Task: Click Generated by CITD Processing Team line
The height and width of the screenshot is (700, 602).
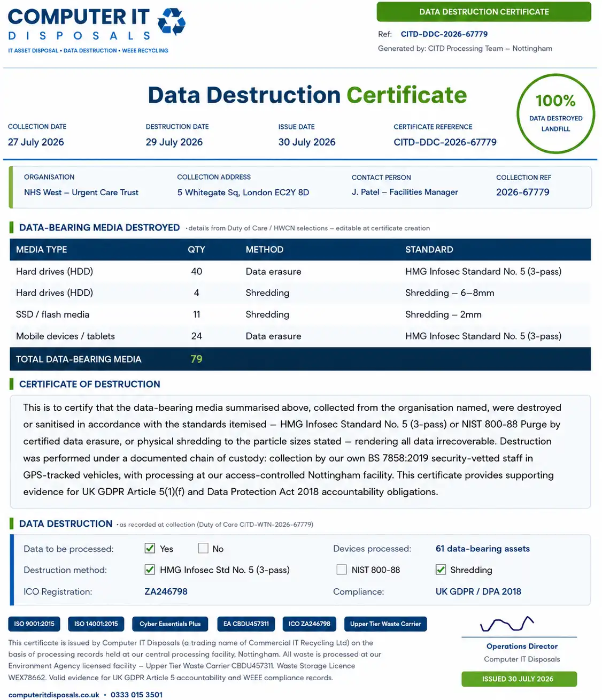Action: pos(465,49)
